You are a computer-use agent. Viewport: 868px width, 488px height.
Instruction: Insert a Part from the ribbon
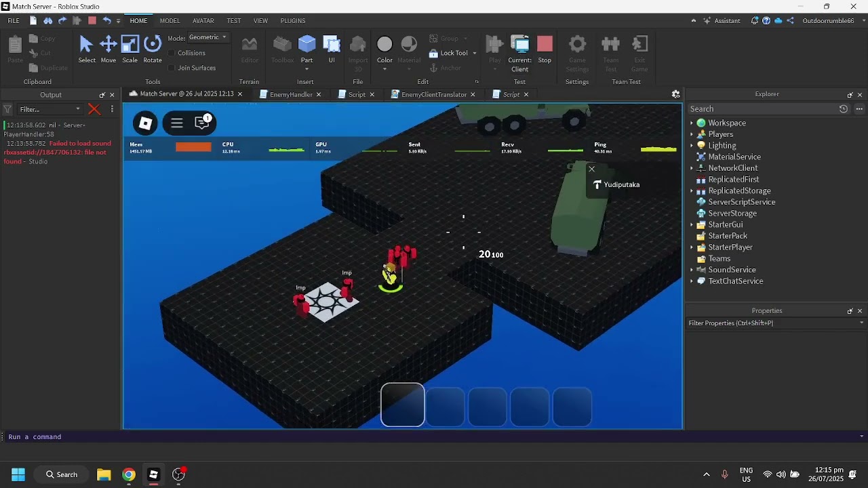[307, 45]
